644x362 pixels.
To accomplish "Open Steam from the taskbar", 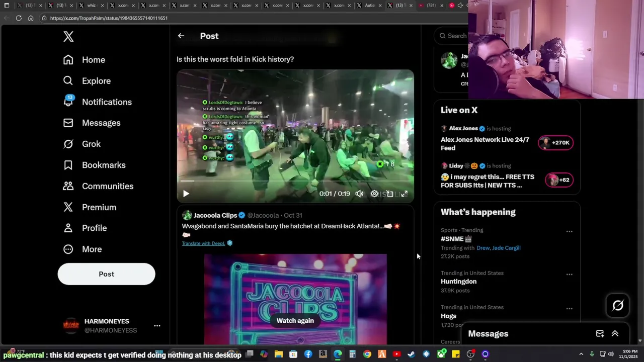I will 412,354.
